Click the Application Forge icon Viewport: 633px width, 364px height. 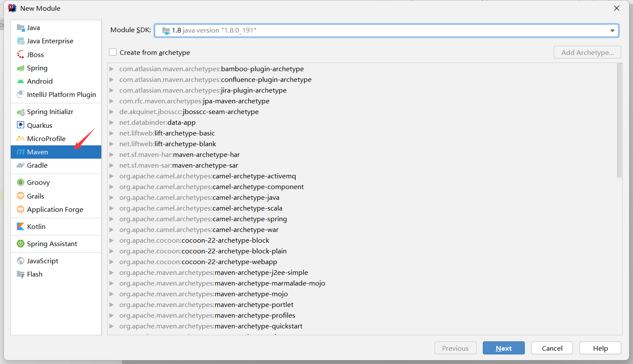(21, 209)
